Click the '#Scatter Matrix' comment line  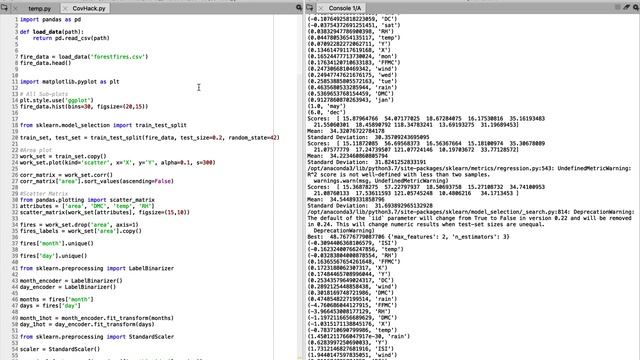[44, 193]
